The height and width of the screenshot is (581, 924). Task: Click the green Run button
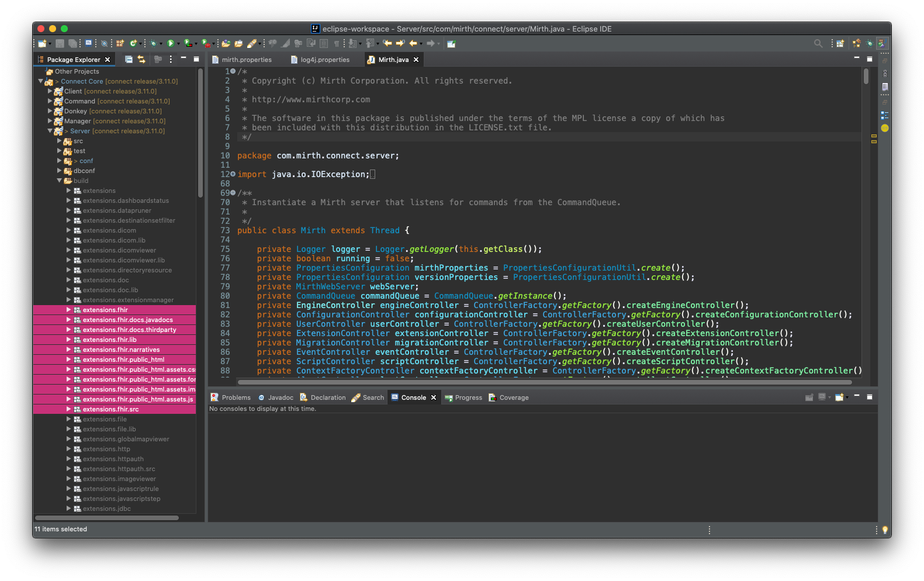pos(171,43)
